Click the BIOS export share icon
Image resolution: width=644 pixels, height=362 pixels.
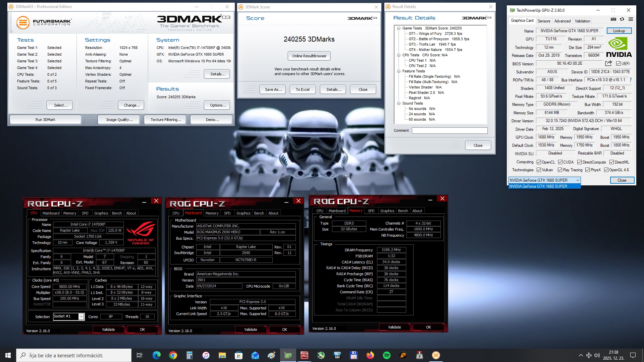pos(608,63)
